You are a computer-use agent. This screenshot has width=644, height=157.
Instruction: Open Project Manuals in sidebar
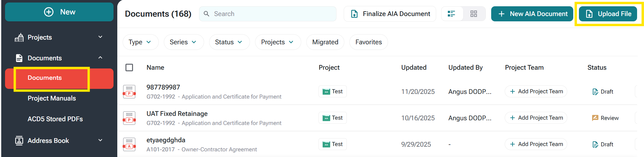[52, 98]
